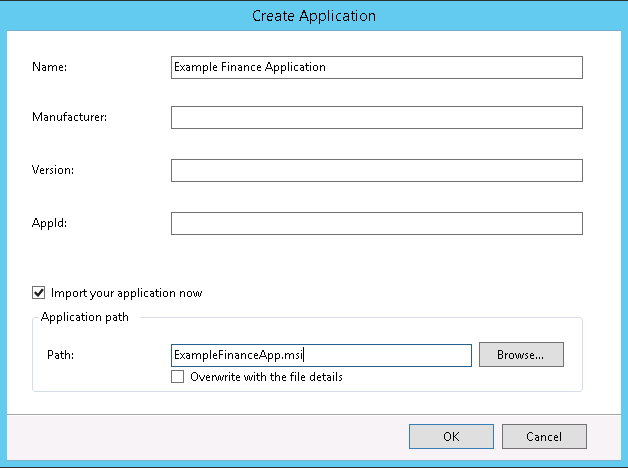
Task: Click the Name text field
Action: 376,67
